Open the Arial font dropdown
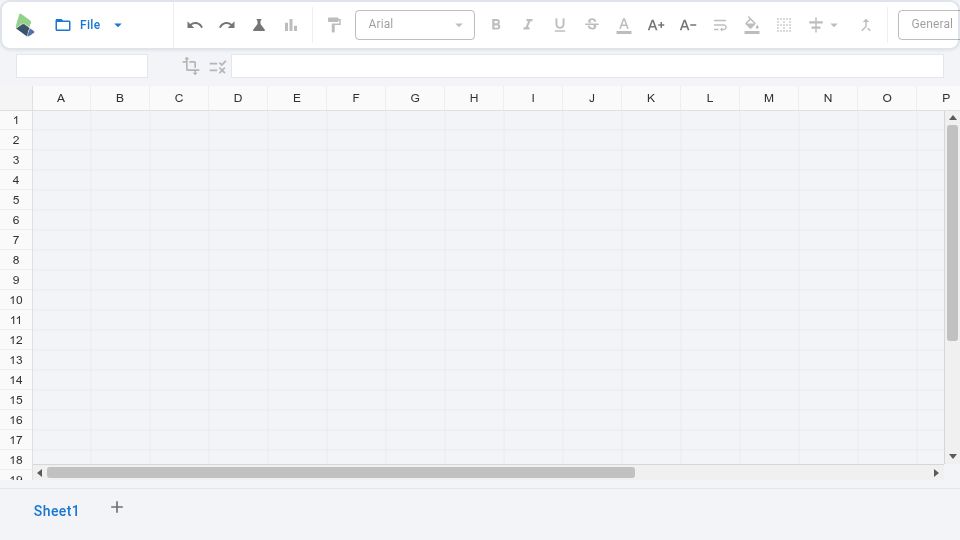The height and width of the screenshot is (540, 960). tap(415, 25)
